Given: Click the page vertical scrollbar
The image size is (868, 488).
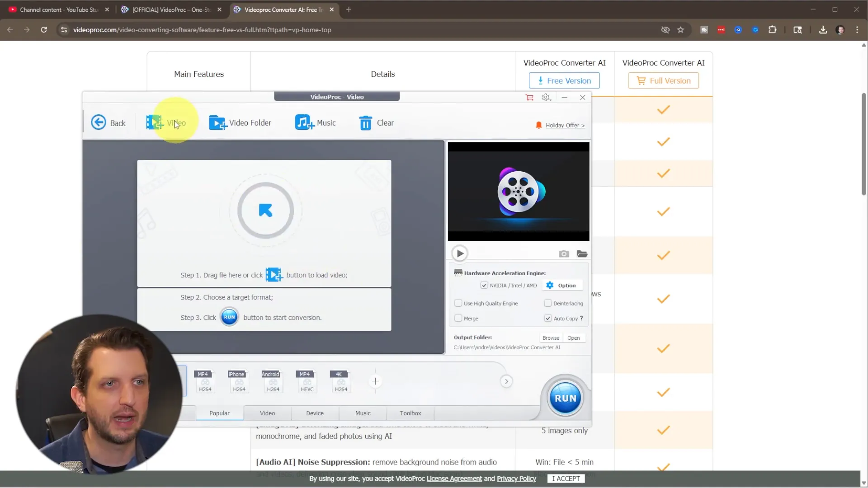Looking at the screenshot, I should pyautogui.click(x=863, y=145).
